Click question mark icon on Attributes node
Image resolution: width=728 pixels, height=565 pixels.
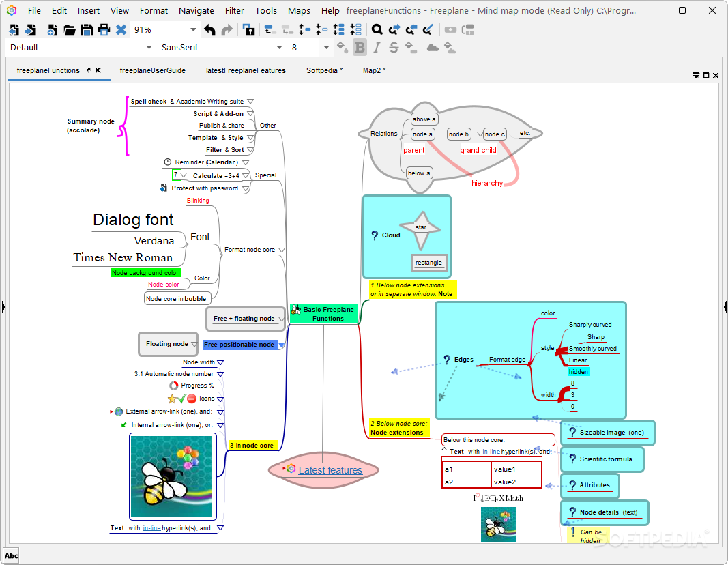[572, 485]
